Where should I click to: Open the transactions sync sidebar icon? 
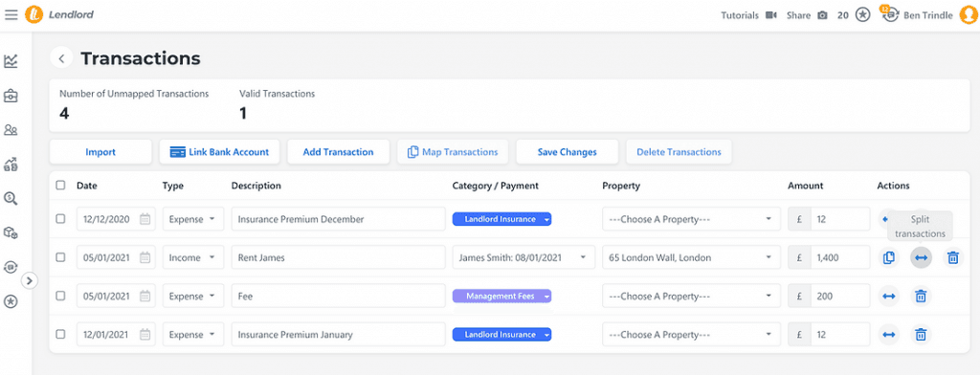click(11, 267)
